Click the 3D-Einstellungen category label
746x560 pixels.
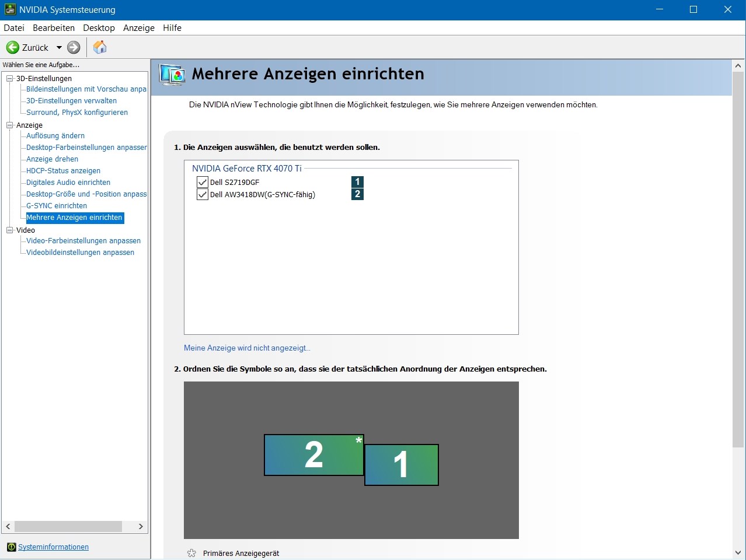44,78
